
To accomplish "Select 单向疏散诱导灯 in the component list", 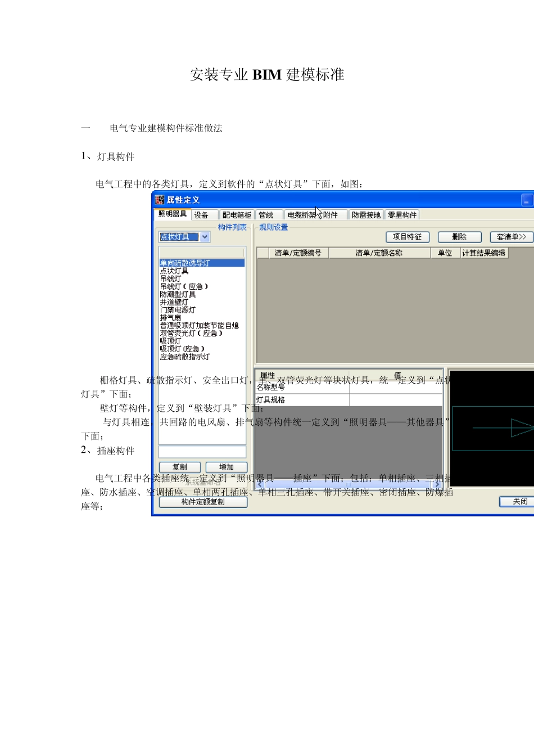I will (202, 263).
